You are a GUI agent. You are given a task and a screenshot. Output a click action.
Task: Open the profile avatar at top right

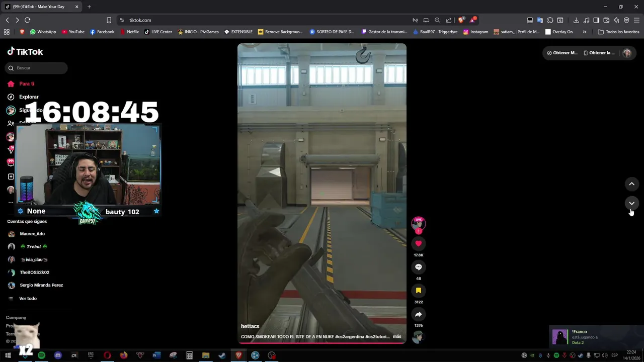626,53
